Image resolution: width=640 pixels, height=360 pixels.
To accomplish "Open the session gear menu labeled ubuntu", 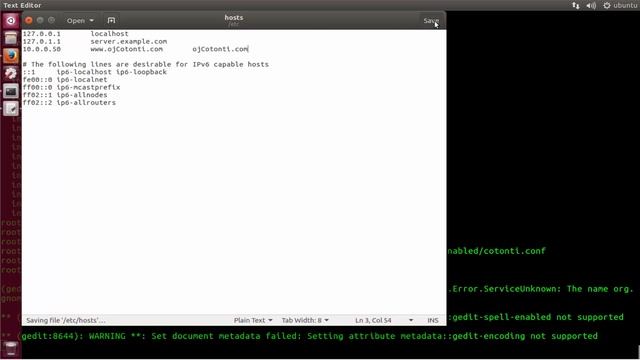I will click(x=620, y=5).
